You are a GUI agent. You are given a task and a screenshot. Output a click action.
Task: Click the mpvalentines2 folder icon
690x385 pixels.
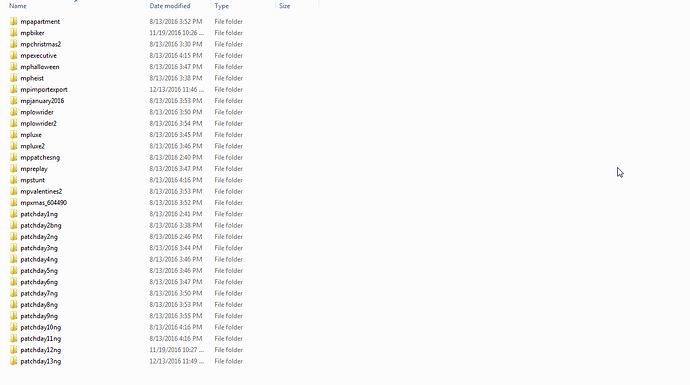point(14,191)
